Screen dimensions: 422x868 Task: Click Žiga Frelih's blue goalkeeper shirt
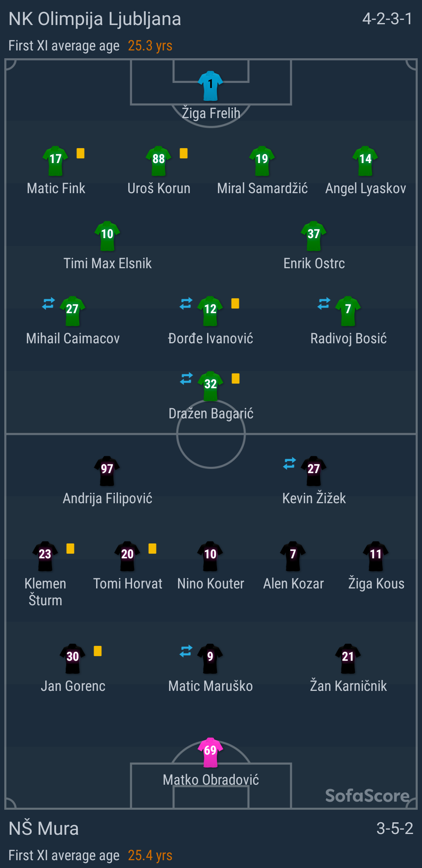pos(210,85)
